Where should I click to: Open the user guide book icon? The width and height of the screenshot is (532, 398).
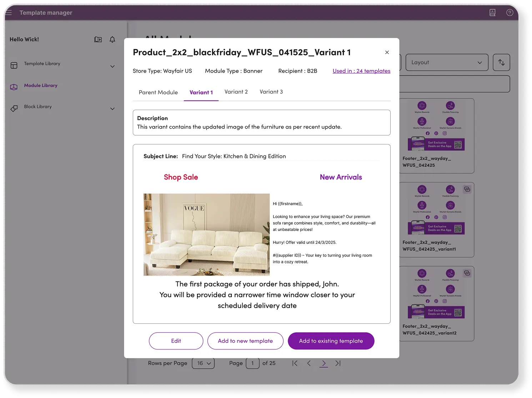pyautogui.click(x=492, y=13)
